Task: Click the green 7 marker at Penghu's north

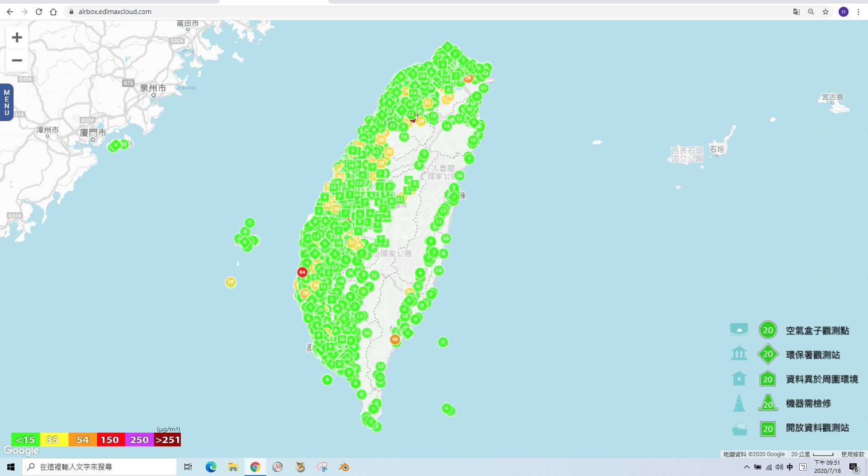Action: 250,223
